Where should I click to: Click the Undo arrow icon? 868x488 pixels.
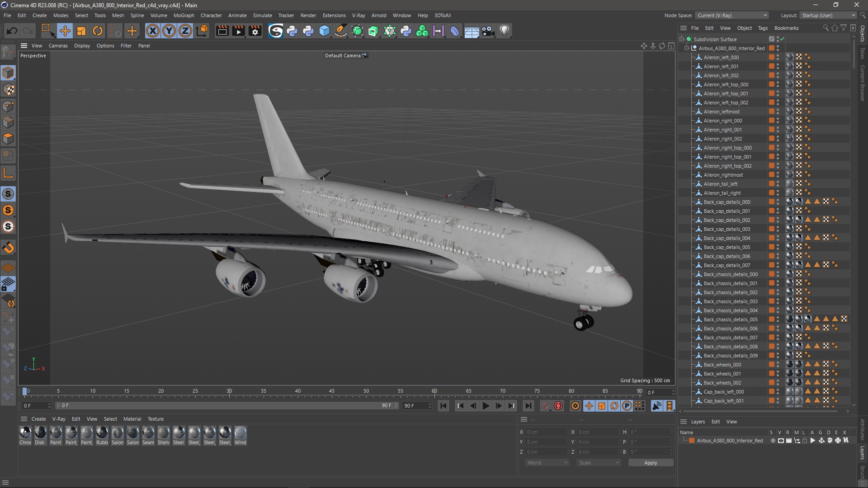pyautogui.click(x=12, y=31)
